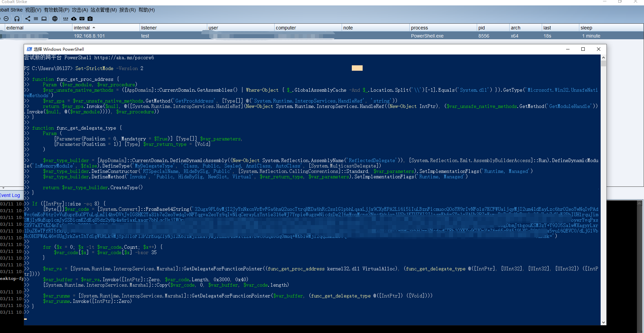Open the downloaded files cloud icon
This screenshot has height=333, width=644.
pos(74,19)
